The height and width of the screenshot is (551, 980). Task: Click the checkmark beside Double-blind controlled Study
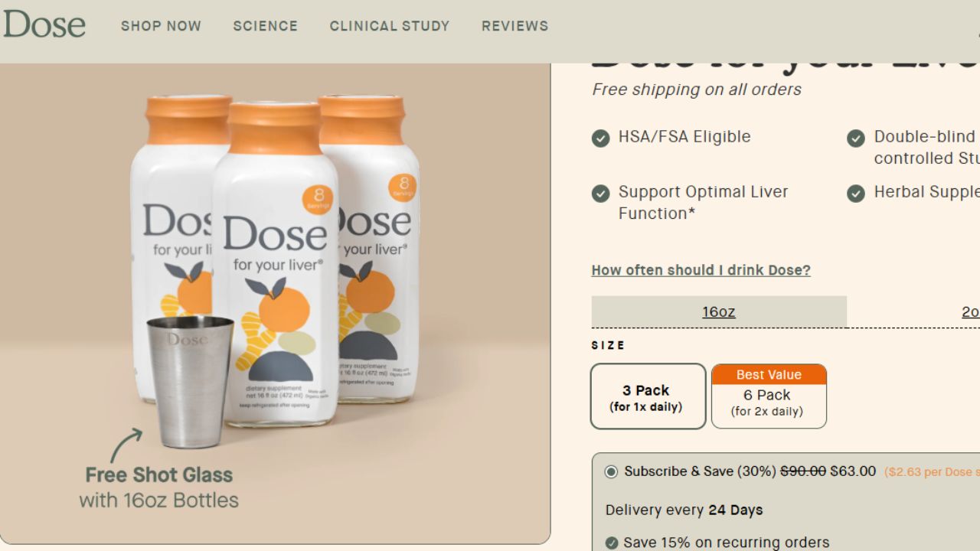856,139
